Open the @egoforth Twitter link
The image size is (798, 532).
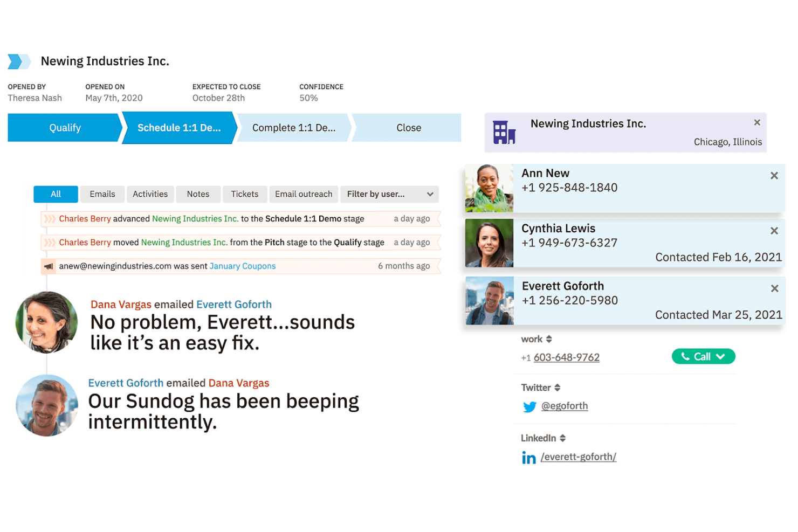tap(565, 406)
